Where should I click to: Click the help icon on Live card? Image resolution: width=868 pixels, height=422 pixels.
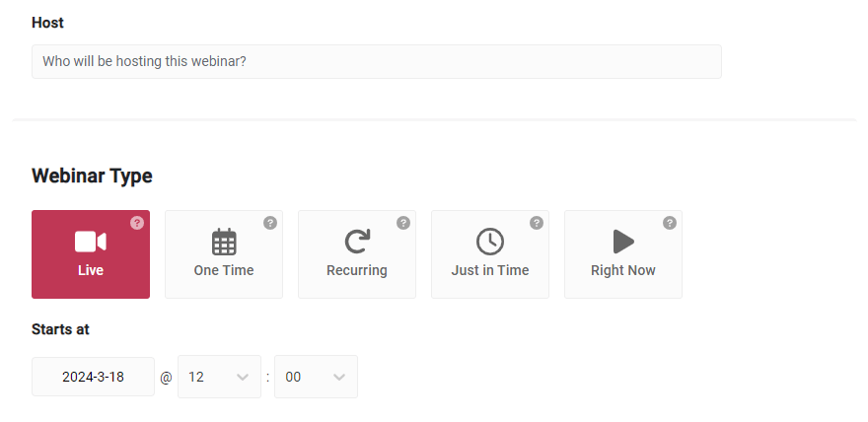(137, 223)
